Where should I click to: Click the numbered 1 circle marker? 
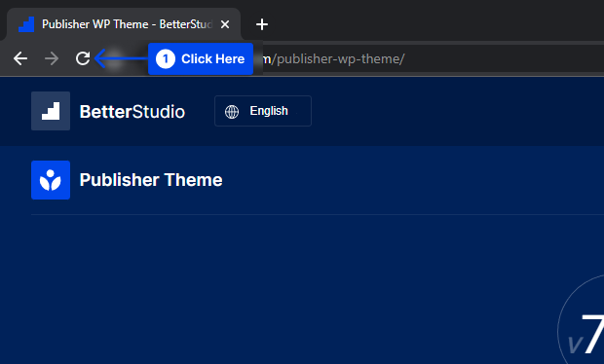(166, 58)
